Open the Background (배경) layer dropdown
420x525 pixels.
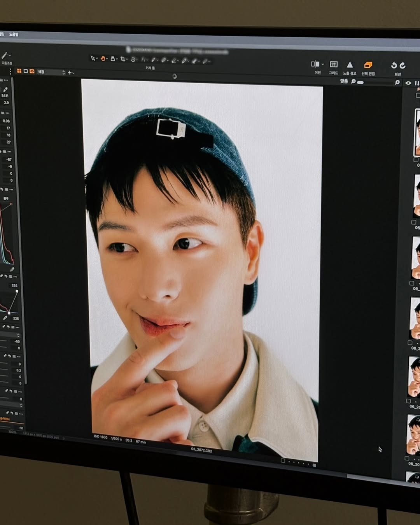point(51,72)
